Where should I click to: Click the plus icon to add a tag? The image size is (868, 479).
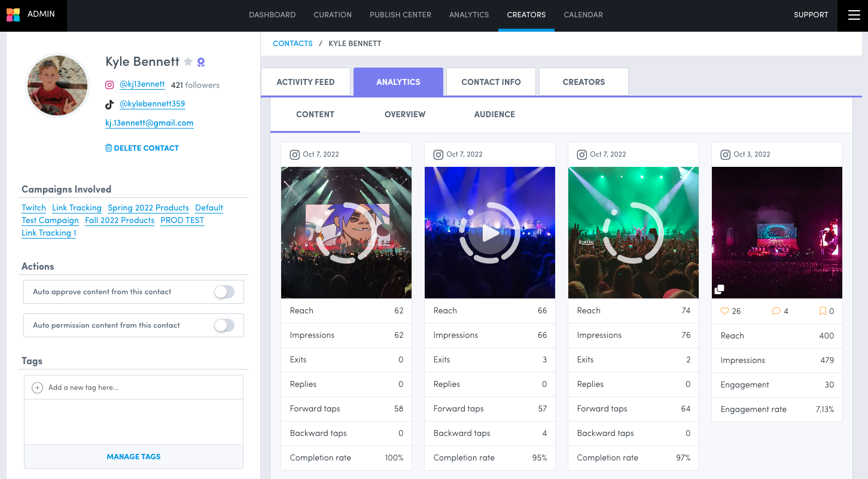point(37,388)
